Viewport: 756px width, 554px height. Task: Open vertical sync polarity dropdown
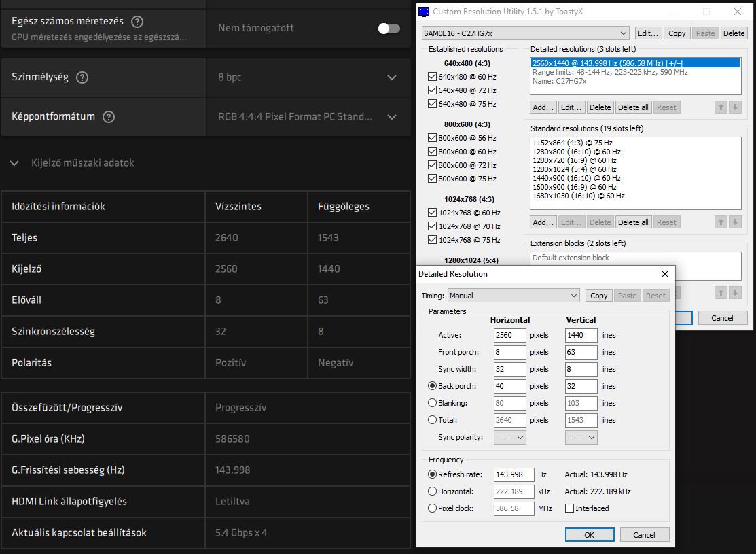click(x=581, y=438)
